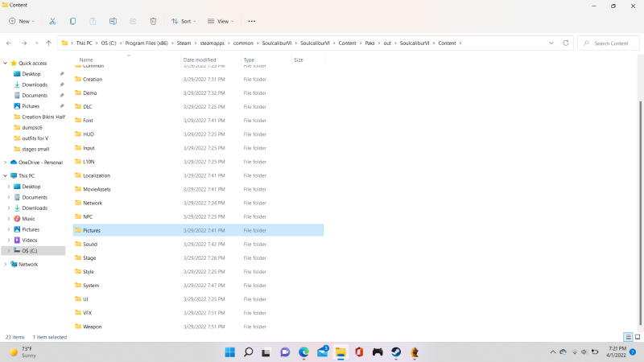This screenshot has height=362, width=644.
Task: Select the Weapon folder
Action: (x=92, y=327)
